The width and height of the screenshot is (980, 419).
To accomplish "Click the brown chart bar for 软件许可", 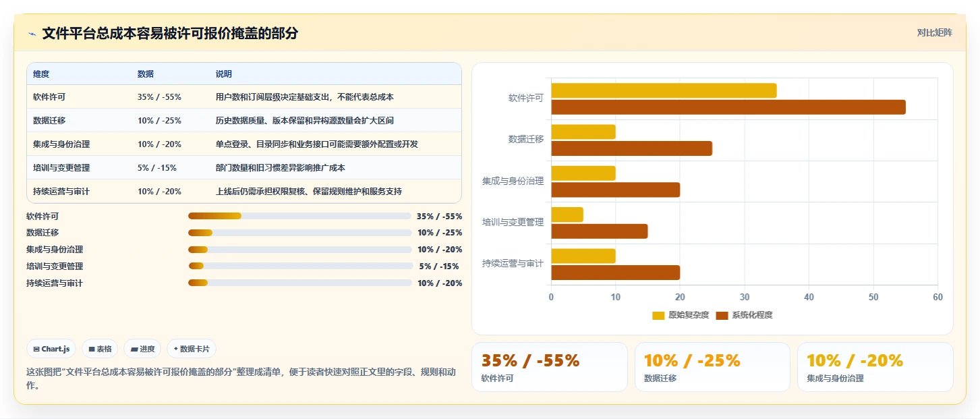I will pos(728,107).
